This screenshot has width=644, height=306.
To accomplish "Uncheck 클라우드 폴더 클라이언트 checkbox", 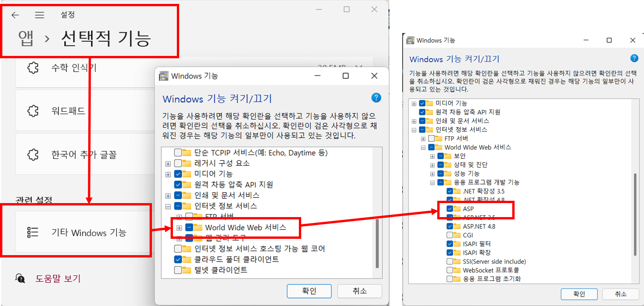I will click(178, 259).
